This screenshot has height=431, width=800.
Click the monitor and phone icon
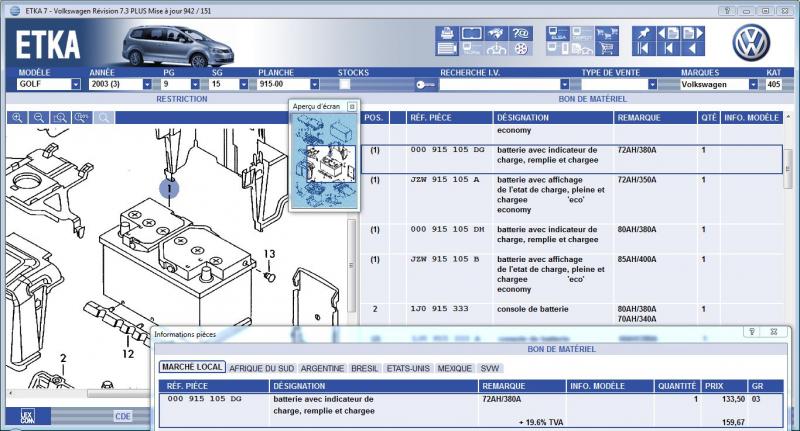click(x=557, y=49)
